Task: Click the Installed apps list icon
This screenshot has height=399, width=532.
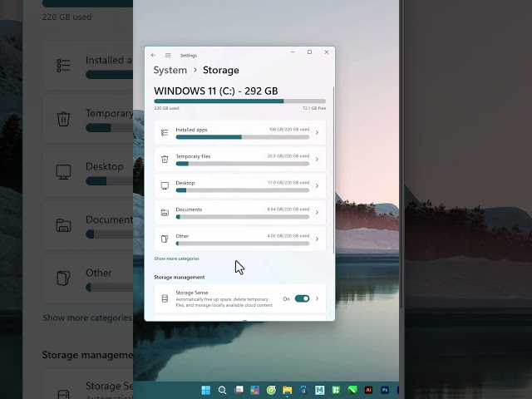Action: (x=165, y=133)
